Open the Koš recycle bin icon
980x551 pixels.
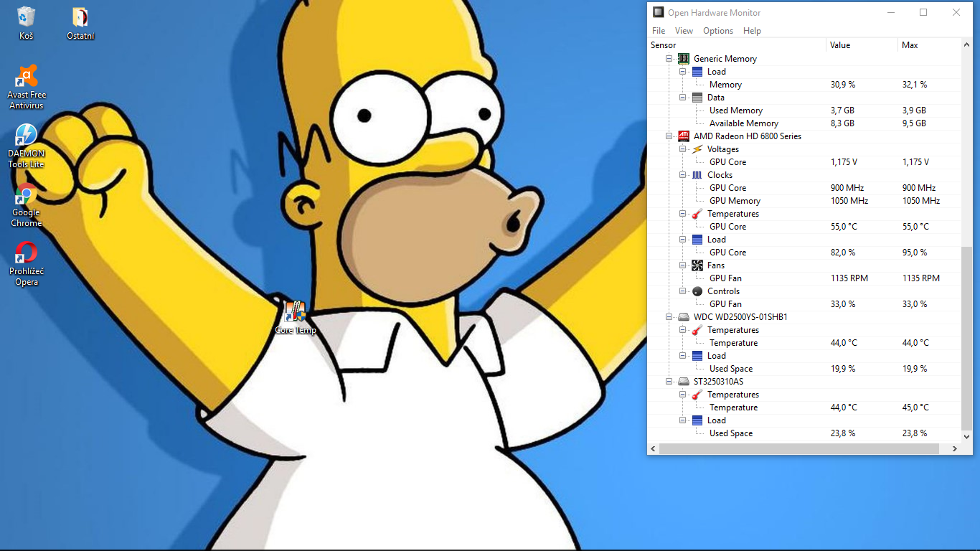click(x=27, y=18)
